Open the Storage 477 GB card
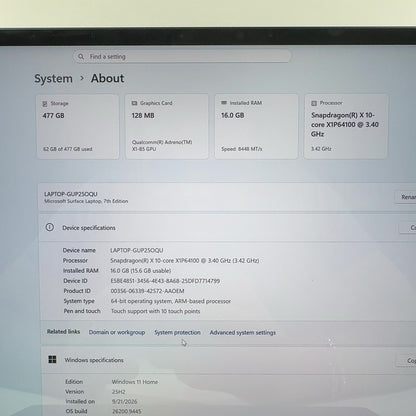The image size is (416, 416). pos(78,126)
